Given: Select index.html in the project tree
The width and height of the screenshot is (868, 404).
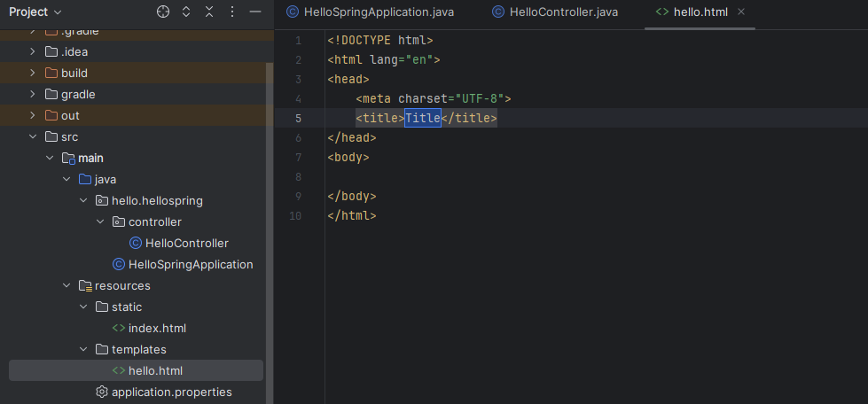Looking at the screenshot, I should pyautogui.click(x=157, y=328).
